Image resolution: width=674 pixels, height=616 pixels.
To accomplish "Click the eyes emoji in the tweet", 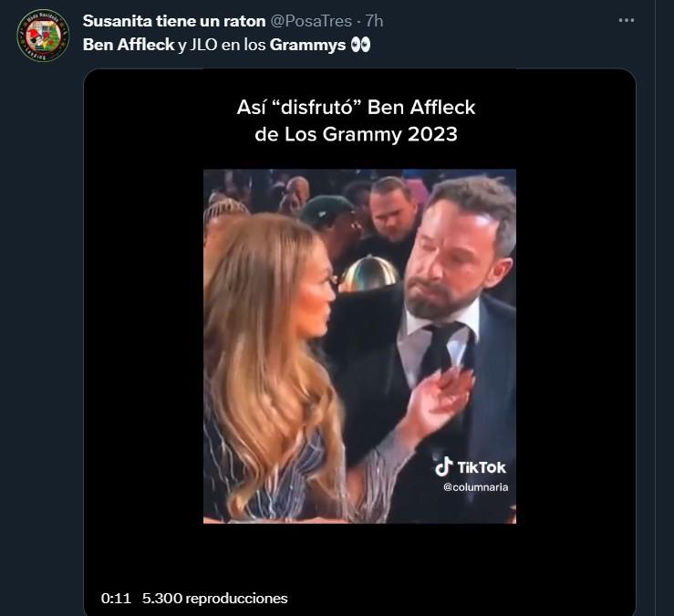I will click(x=361, y=45).
